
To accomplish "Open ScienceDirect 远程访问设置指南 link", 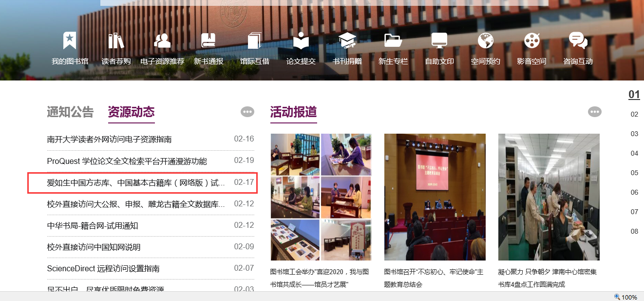I will coord(103,268).
